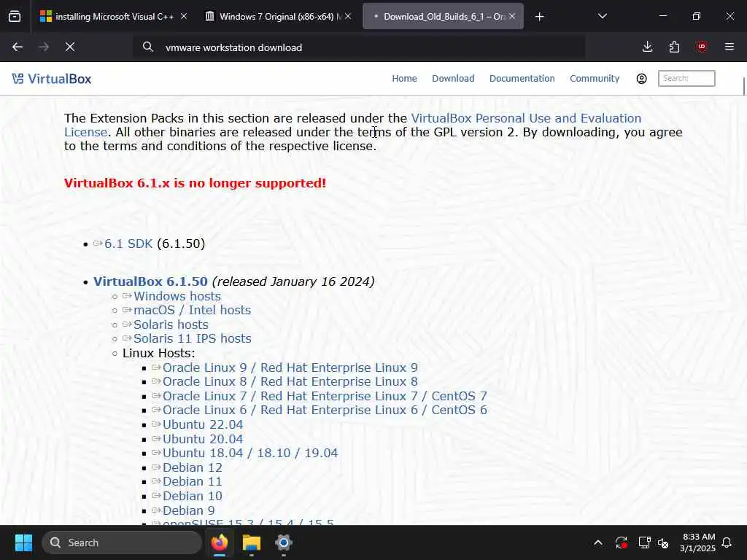Download the Debian 11 package
Viewport: 747px width, 560px height.
192,482
